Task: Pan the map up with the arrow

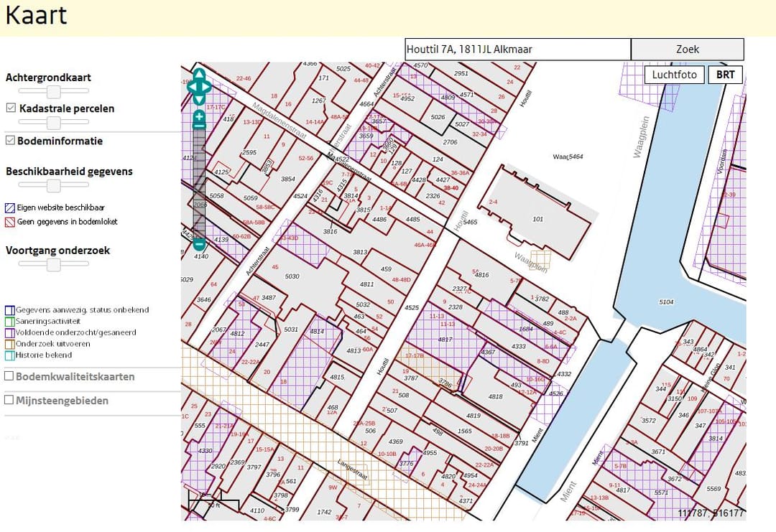Action: (x=199, y=74)
